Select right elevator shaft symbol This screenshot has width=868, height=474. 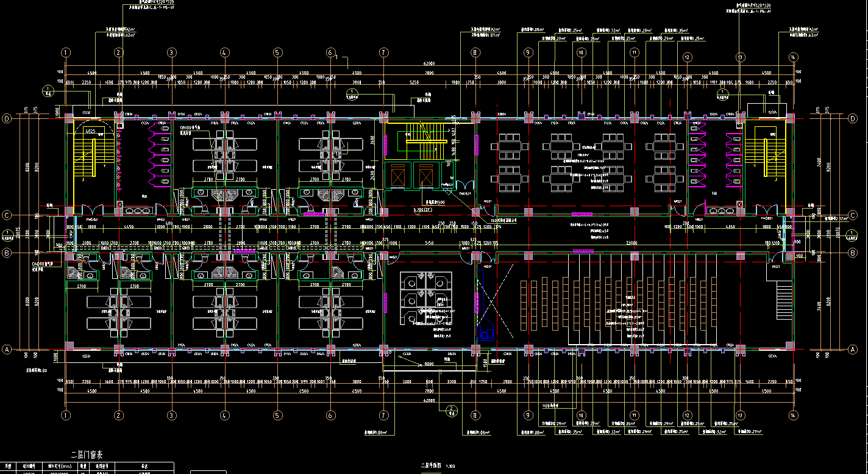(425, 178)
